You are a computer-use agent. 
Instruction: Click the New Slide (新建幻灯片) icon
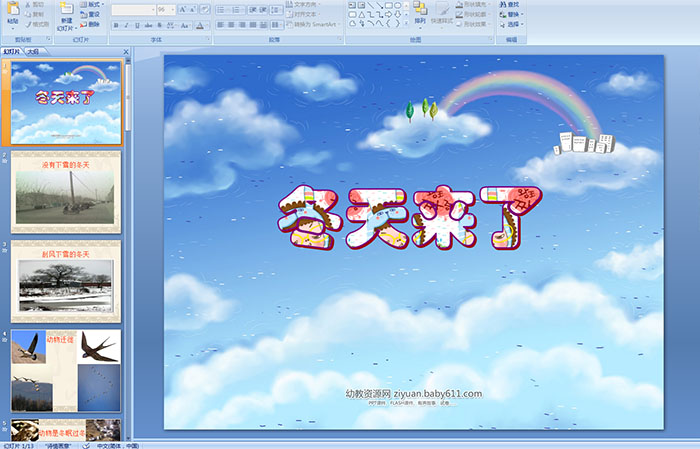[67, 9]
